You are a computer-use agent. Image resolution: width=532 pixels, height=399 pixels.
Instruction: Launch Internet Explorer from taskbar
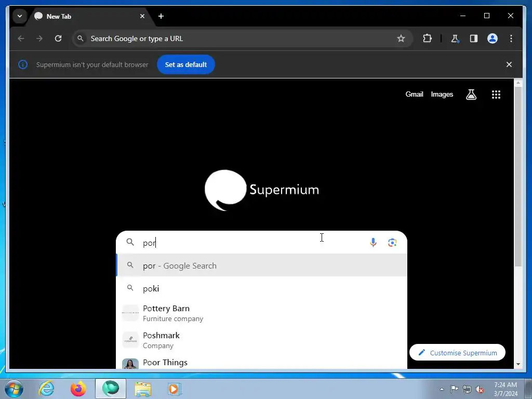point(46,389)
